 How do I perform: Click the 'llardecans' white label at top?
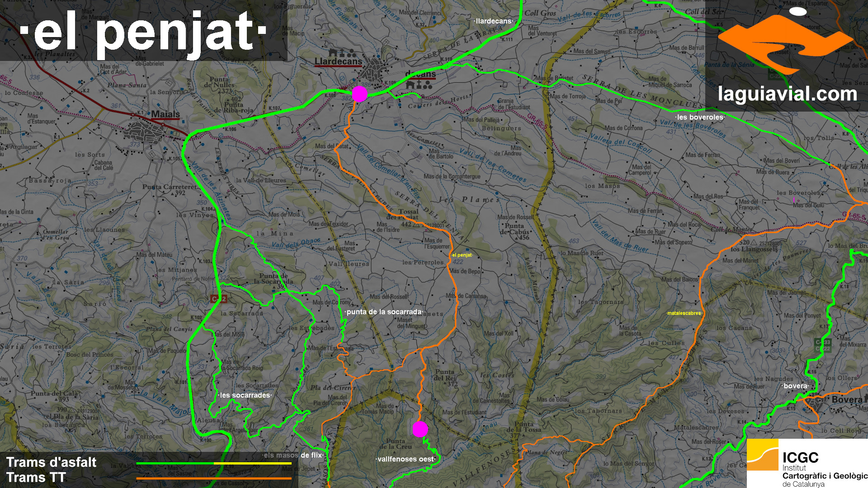coord(494,21)
